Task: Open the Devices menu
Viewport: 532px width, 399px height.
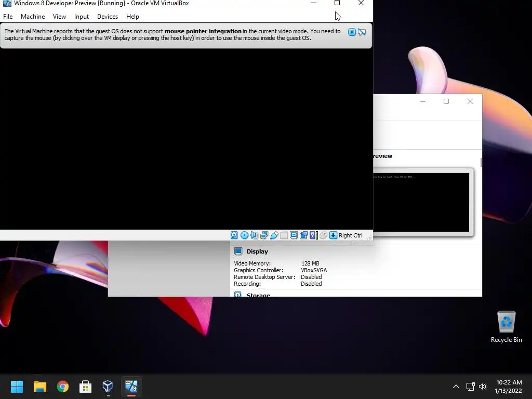Action: (108, 17)
